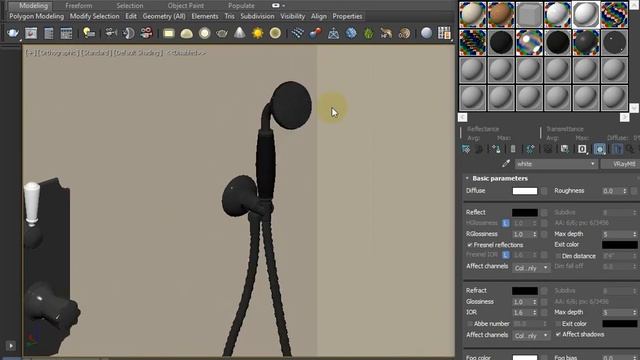The height and width of the screenshot is (360, 640).
Task: Click the fur strands icon
Action: pyautogui.click(x=298, y=33)
